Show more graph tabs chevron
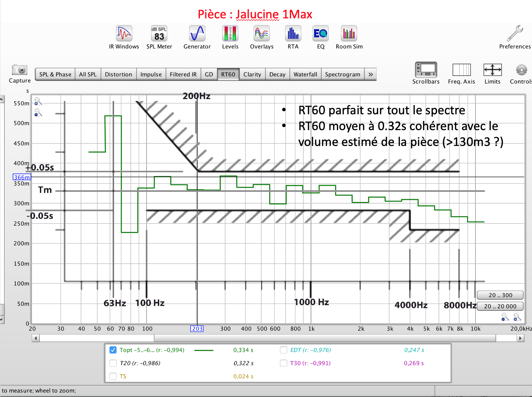 pos(370,74)
